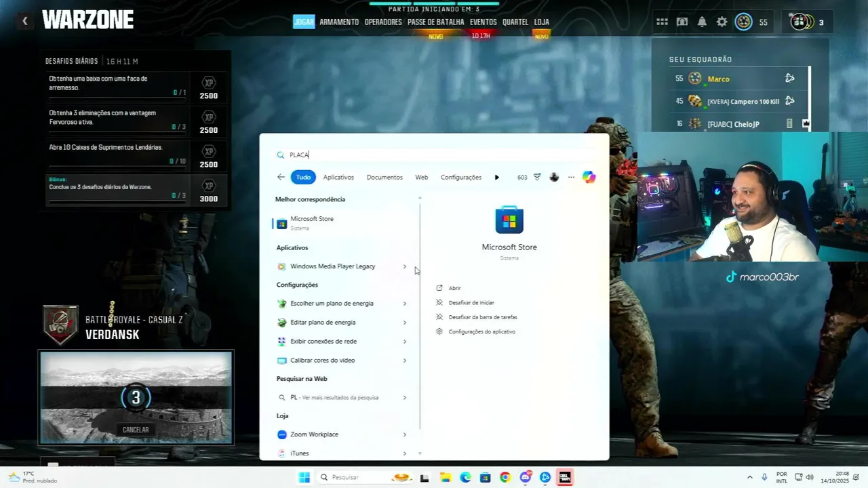This screenshot has width=868, height=488.
Task: Click the player rank emblem beside 55
Action: point(744,22)
